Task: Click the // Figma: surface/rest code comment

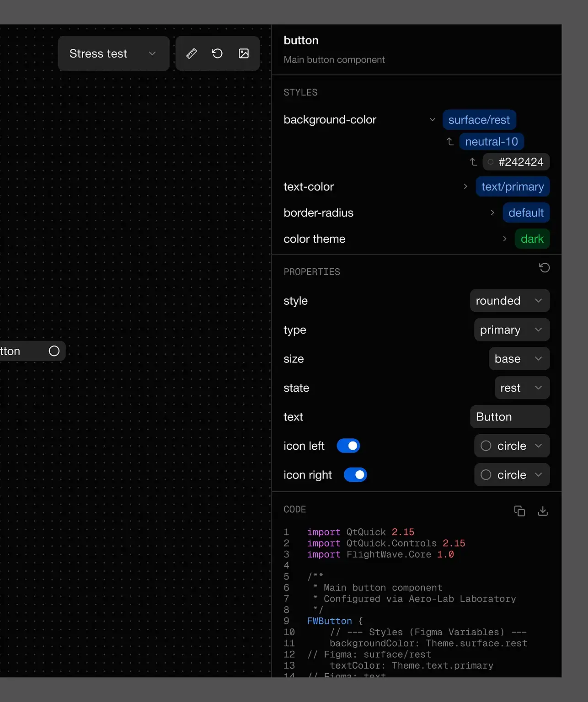Action: pyautogui.click(x=369, y=654)
